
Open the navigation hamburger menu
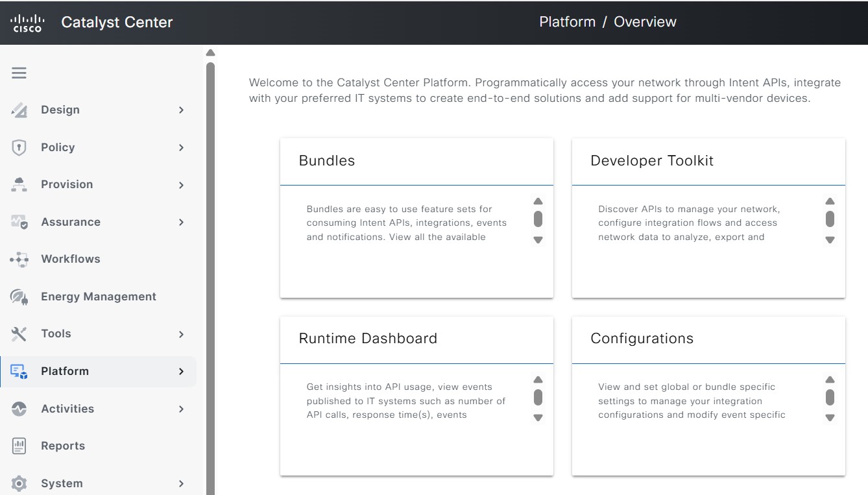tap(19, 73)
